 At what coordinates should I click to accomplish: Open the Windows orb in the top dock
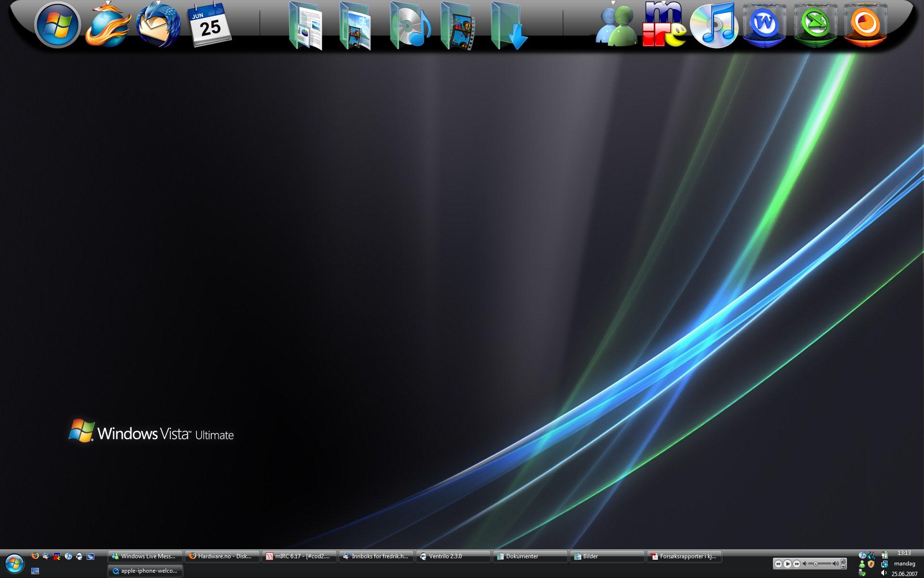(57, 25)
